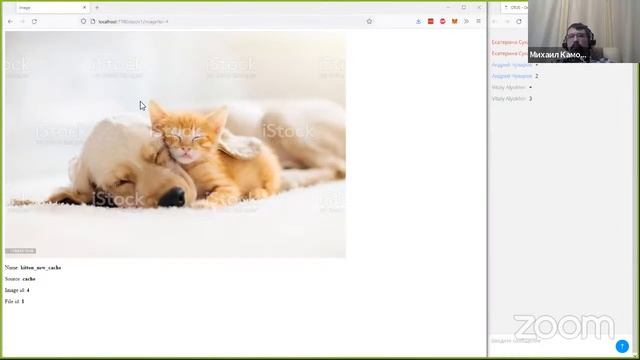Open the page info icon beside the URL
Viewport: 640px width, 360px height.
point(93,21)
